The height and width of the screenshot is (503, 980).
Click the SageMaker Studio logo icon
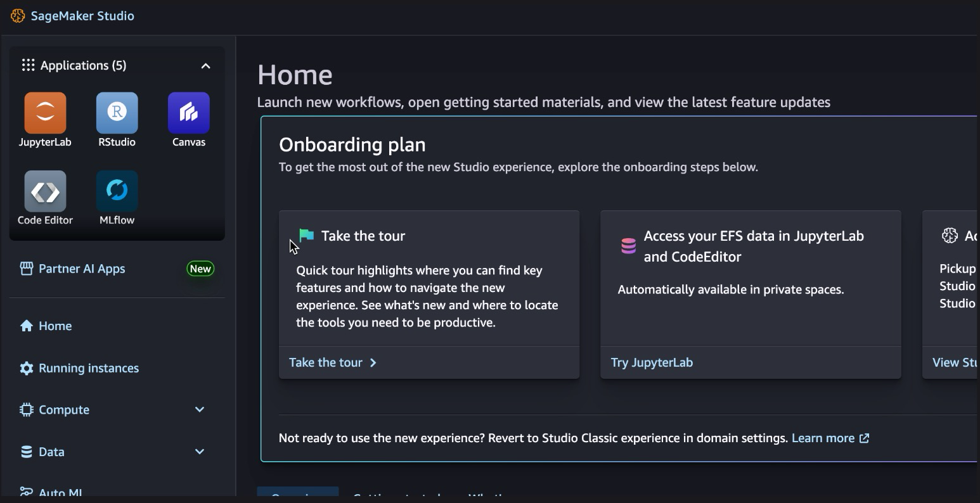click(x=18, y=16)
